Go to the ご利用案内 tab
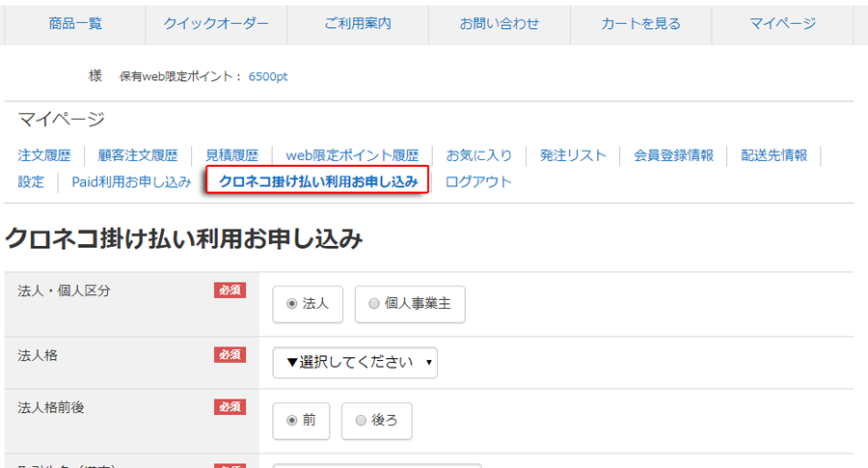868x468 pixels. point(358,24)
